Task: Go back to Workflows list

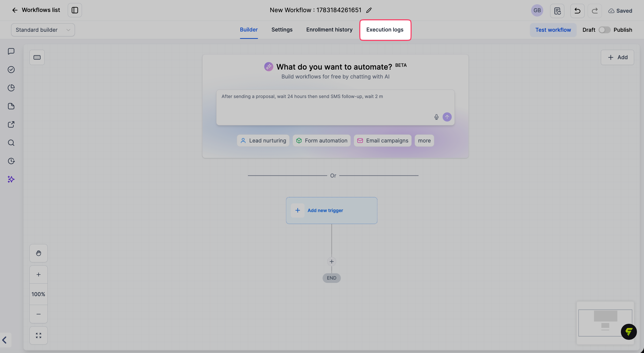Action: coord(36,10)
